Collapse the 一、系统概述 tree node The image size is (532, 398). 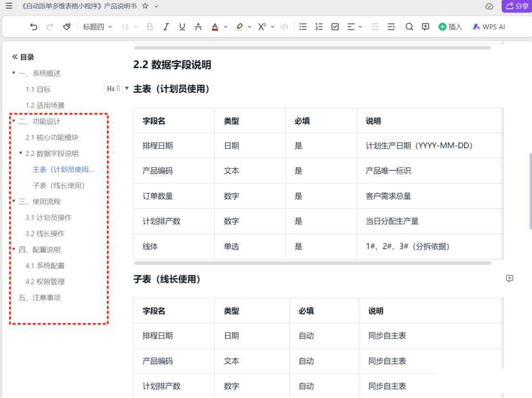point(13,73)
